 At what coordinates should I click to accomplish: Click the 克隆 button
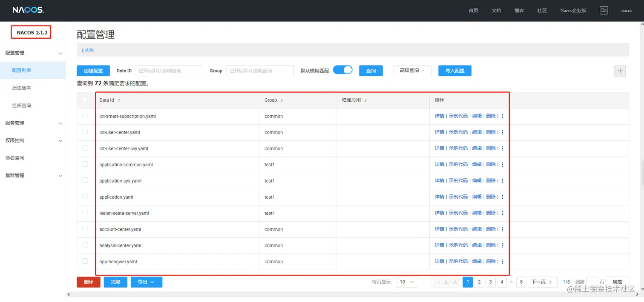tap(115, 282)
